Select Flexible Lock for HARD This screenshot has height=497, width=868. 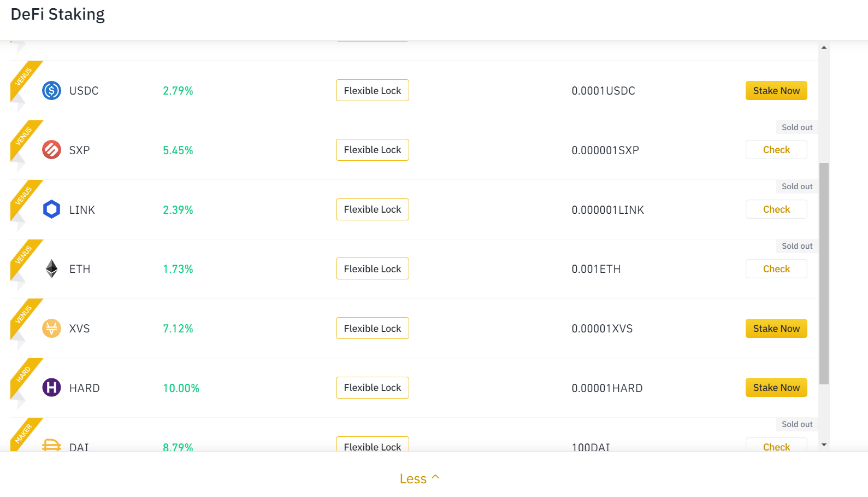tap(372, 388)
